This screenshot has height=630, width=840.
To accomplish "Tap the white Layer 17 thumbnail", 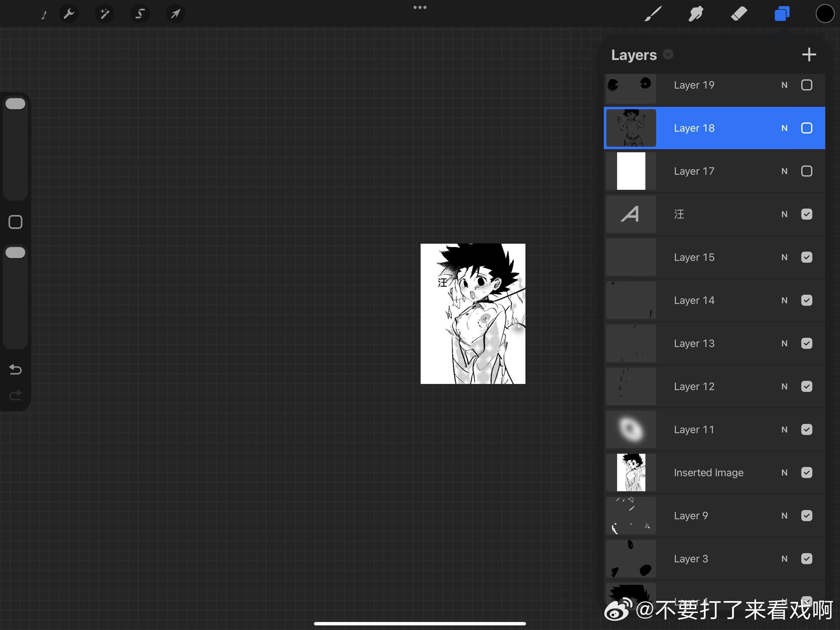I will tap(631, 171).
